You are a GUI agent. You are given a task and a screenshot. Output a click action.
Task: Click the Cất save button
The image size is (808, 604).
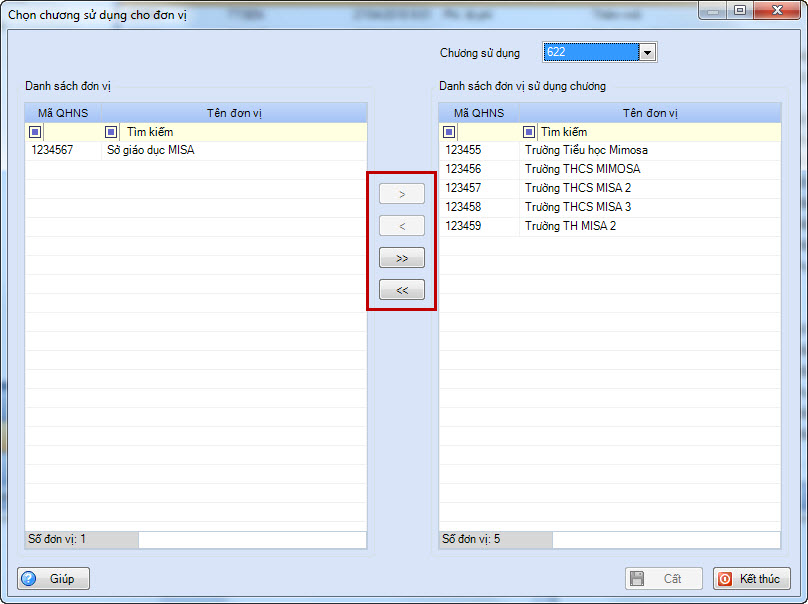[x=664, y=579]
